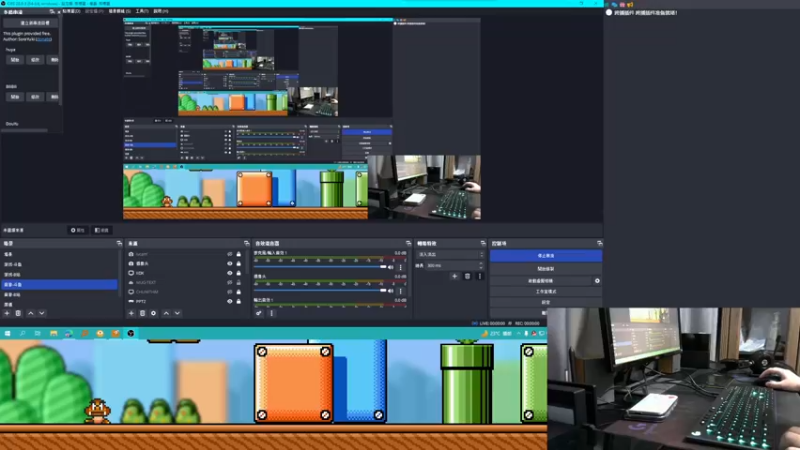Float the Sources dock using its header icon
The width and height of the screenshot is (800, 450).
click(246, 243)
